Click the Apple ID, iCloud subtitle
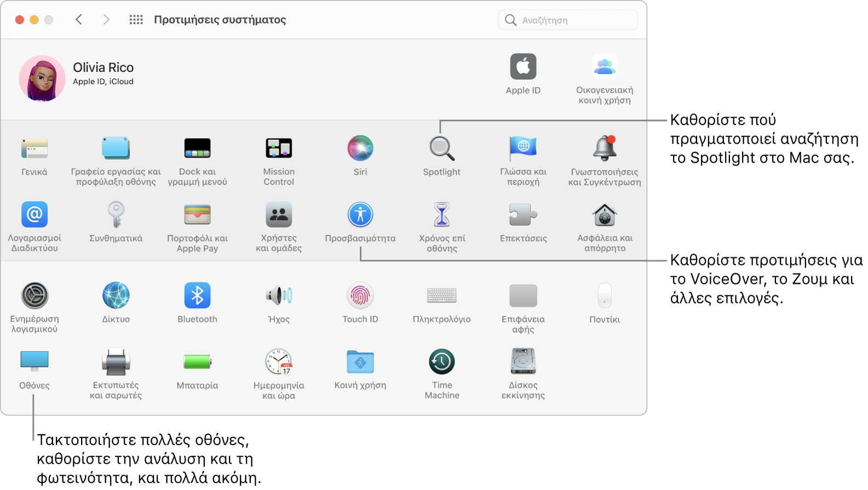868x490 pixels. point(104,82)
